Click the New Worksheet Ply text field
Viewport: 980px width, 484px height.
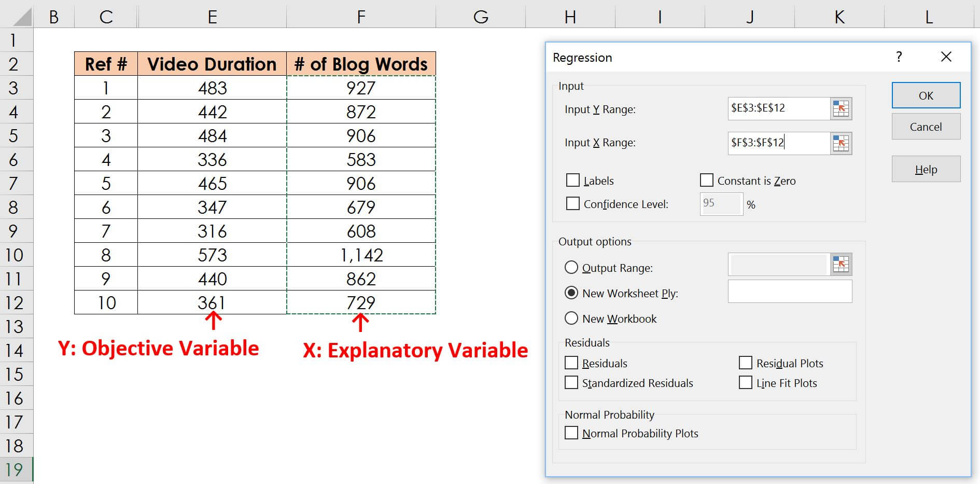[790, 292]
